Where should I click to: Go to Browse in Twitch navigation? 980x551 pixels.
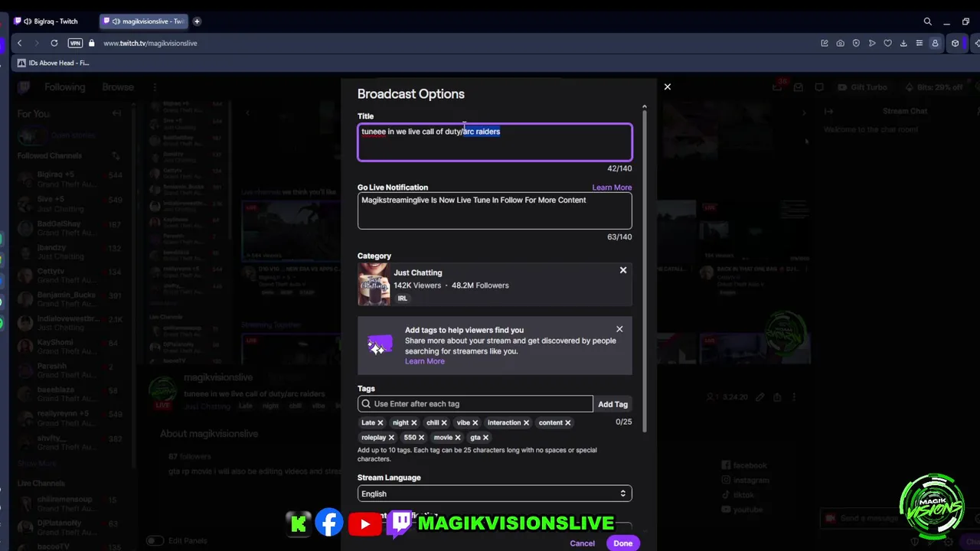coord(118,87)
